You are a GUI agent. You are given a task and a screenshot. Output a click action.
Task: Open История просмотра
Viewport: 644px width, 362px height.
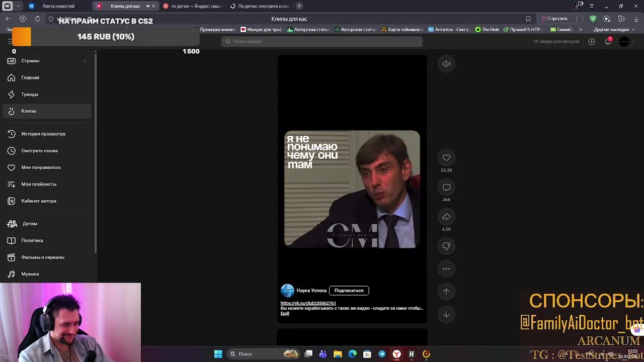tap(47, 134)
